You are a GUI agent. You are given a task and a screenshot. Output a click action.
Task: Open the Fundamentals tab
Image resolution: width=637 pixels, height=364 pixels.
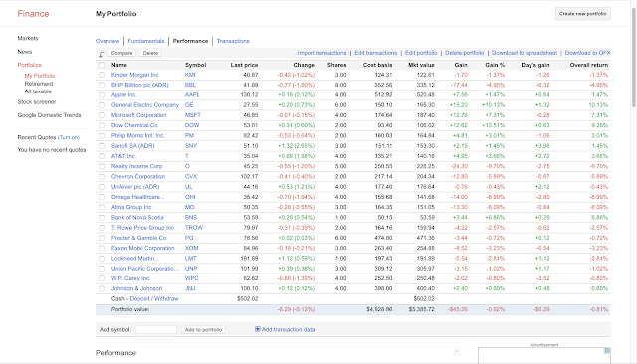146,41
